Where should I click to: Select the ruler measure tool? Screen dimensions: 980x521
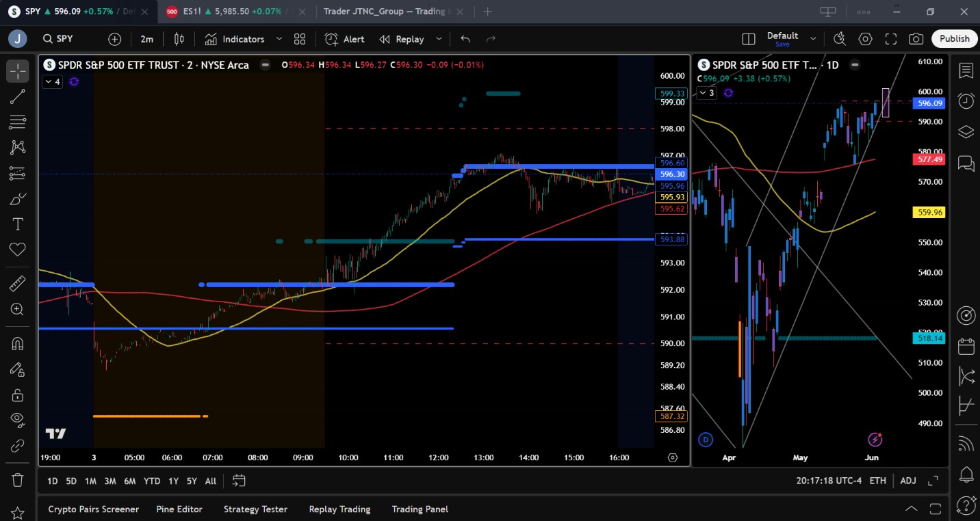click(x=18, y=283)
